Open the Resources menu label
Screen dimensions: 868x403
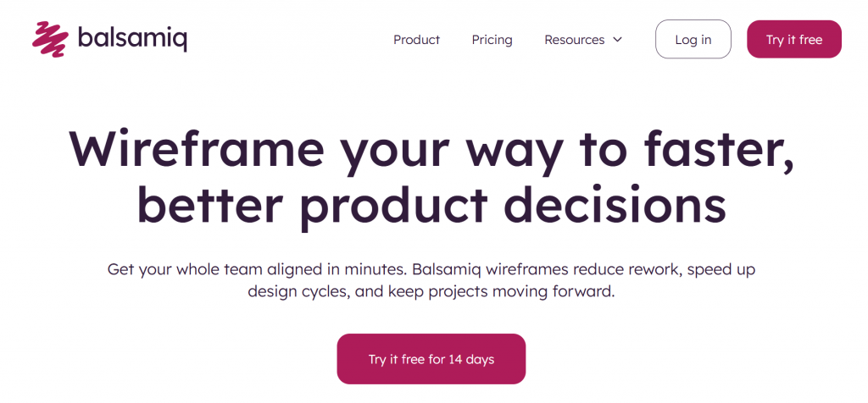574,40
